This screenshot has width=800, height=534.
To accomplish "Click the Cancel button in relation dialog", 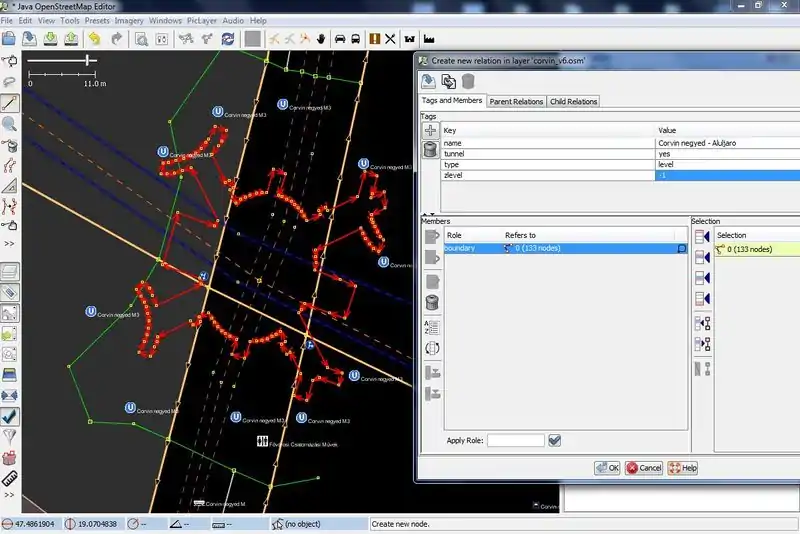I will click(644, 467).
